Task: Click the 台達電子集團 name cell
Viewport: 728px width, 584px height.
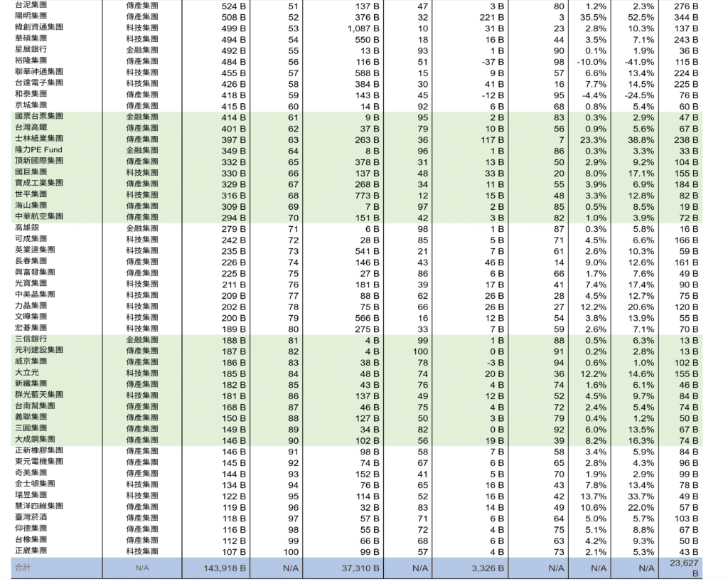Action: pyautogui.click(x=39, y=83)
